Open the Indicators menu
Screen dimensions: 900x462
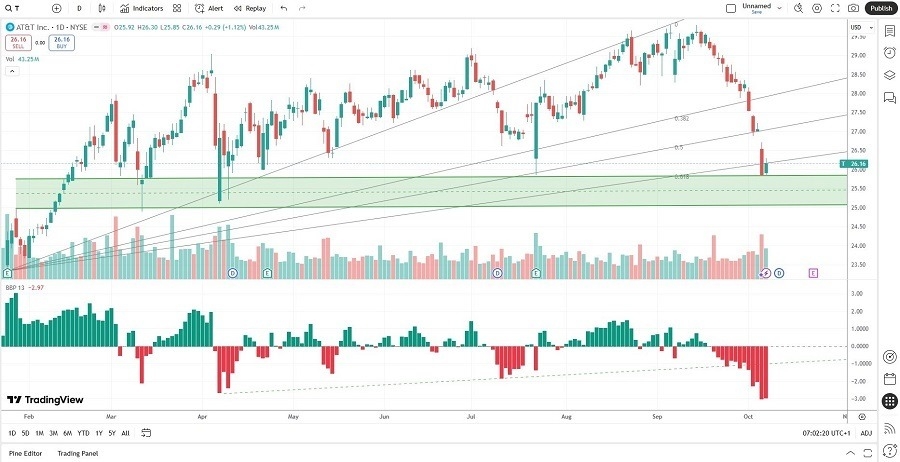coord(141,8)
